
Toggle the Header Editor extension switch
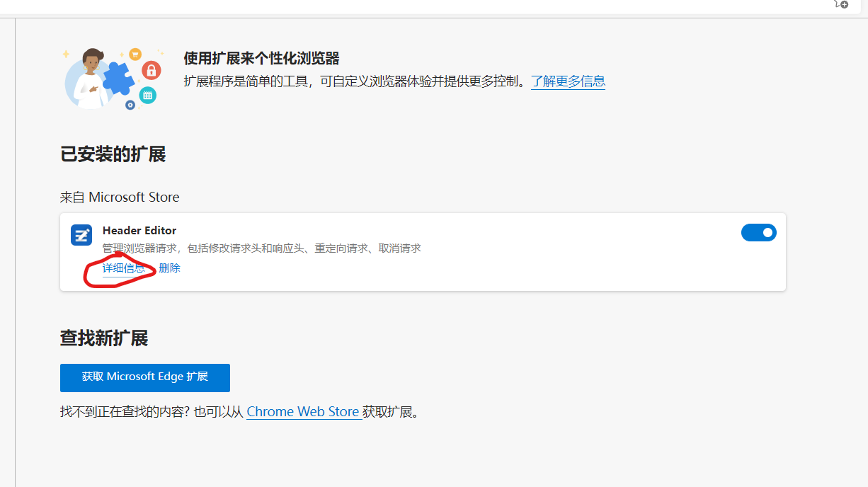coord(758,232)
